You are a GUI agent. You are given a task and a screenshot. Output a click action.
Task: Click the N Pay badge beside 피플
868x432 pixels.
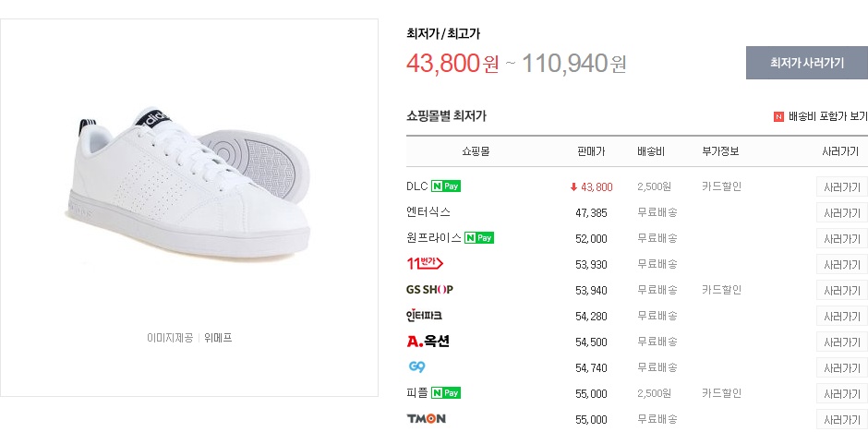click(x=446, y=393)
